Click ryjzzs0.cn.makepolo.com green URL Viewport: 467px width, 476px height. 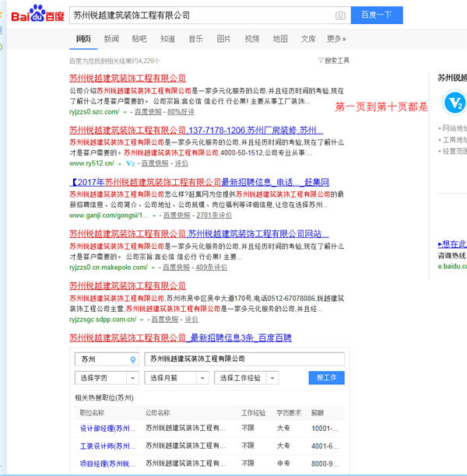[x=108, y=268]
